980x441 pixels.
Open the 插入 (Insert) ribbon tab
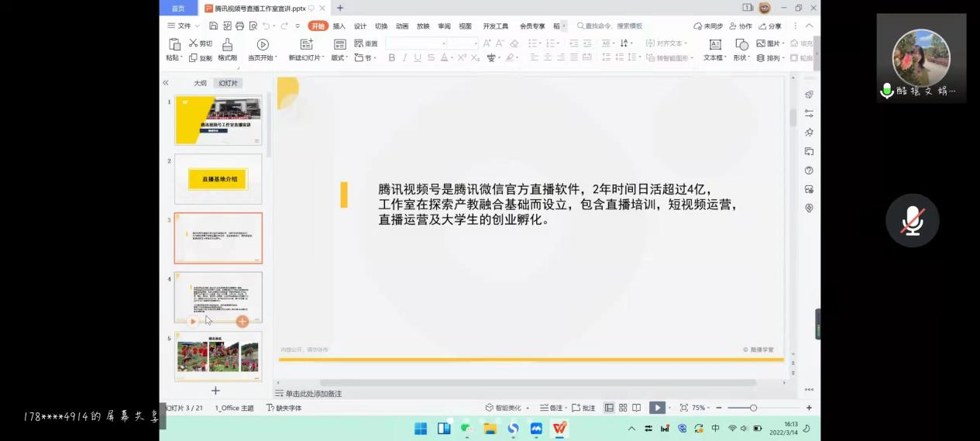click(x=339, y=26)
